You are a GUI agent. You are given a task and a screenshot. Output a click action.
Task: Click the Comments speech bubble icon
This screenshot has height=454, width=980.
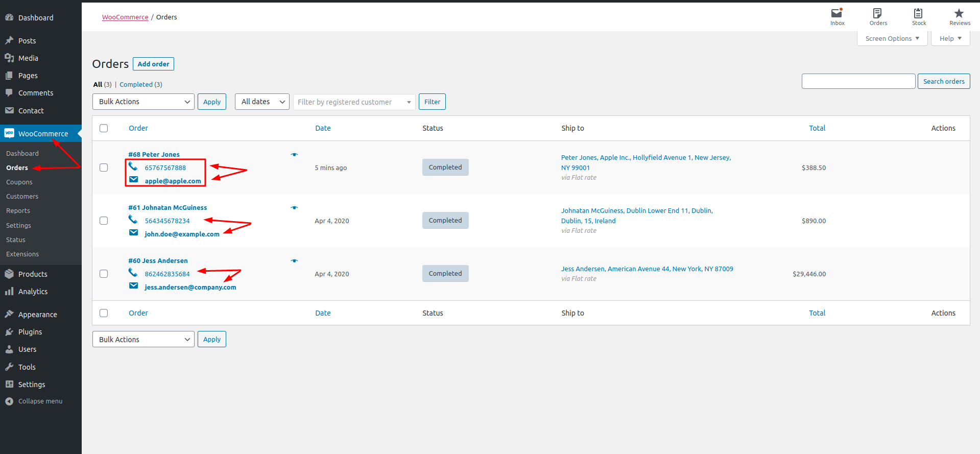pyautogui.click(x=9, y=93)
